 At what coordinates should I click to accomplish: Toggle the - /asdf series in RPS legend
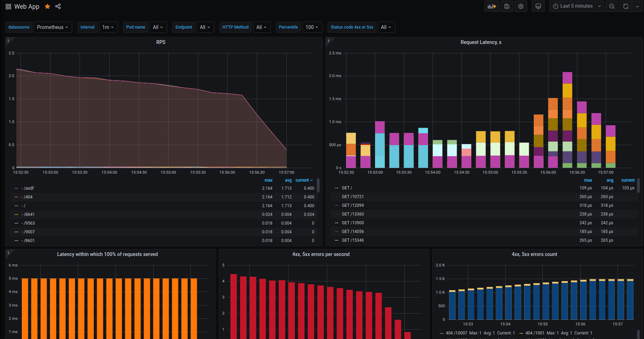tap(28, 188)
